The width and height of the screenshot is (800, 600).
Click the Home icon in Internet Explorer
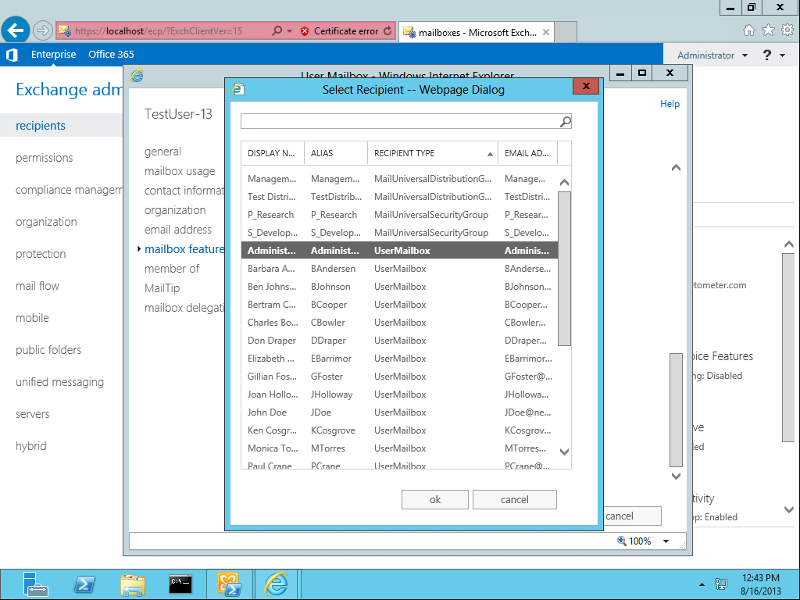[747, 31]
